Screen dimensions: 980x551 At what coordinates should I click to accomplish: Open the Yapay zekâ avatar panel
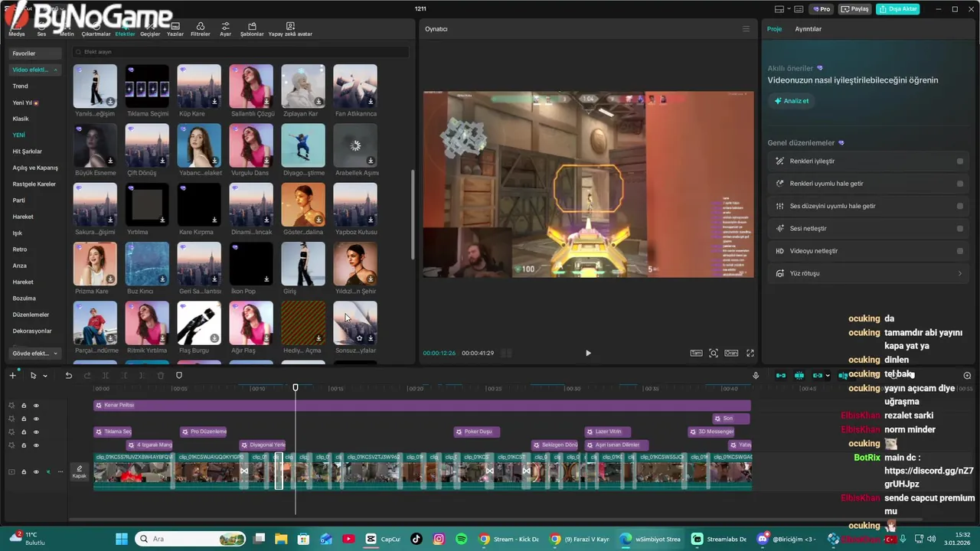(x=290, y=30)
